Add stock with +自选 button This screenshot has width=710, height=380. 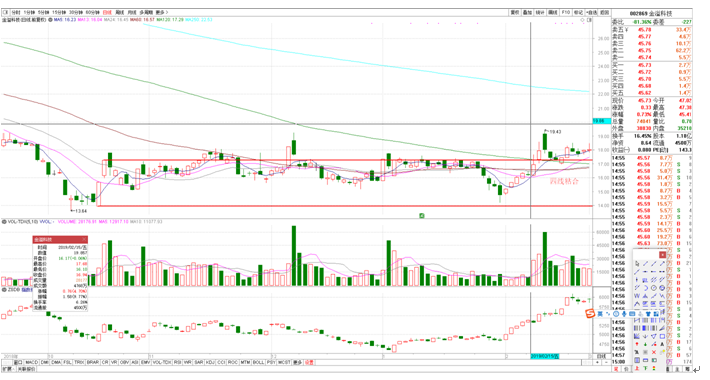click(592, 13)
